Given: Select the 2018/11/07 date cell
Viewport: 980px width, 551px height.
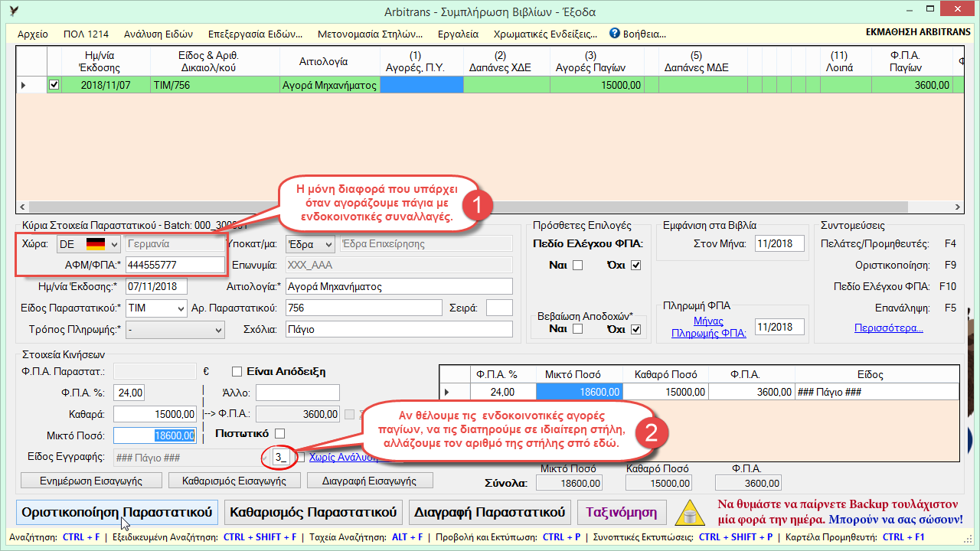Looking at the screenshot, I should pos(106,85).
